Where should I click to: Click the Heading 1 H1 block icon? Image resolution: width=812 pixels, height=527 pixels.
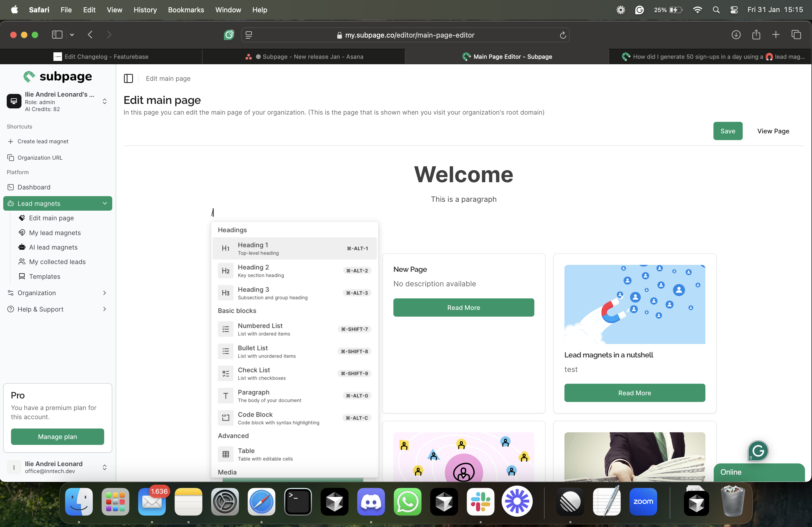[226, 248]
